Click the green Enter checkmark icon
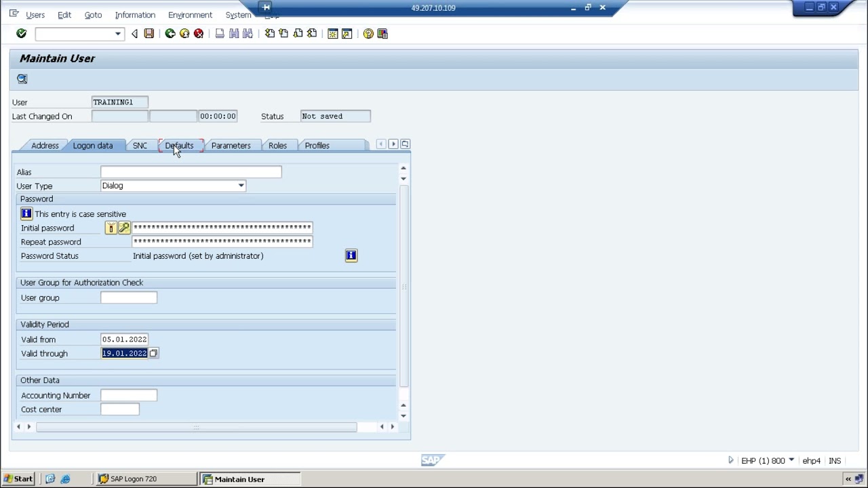Viewport: 868px width, 488px height. (x=21, y=33)
